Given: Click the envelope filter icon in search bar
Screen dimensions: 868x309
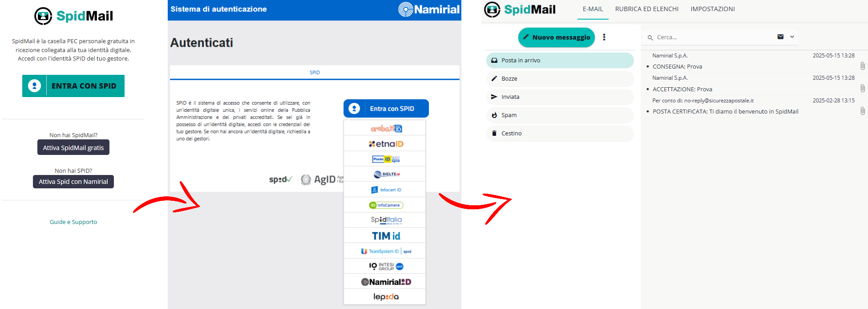Looking at the screenshot, I should coord(780,37).
